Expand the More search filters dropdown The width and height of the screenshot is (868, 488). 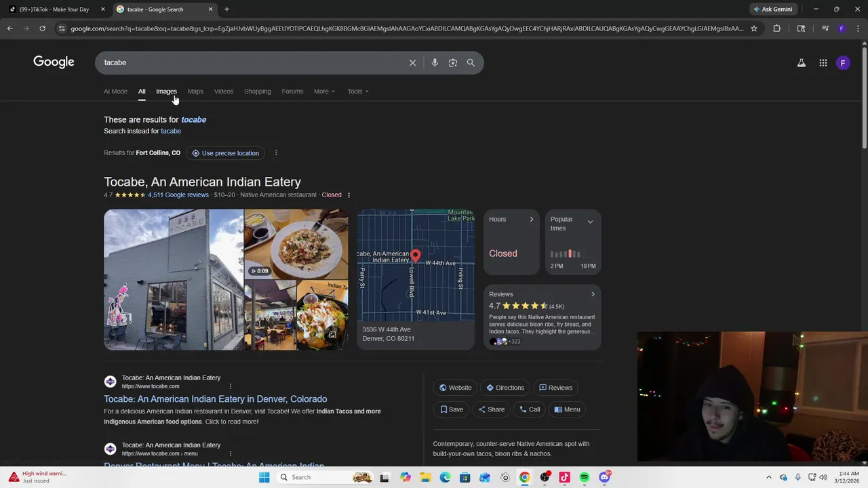tap(324, 91)
